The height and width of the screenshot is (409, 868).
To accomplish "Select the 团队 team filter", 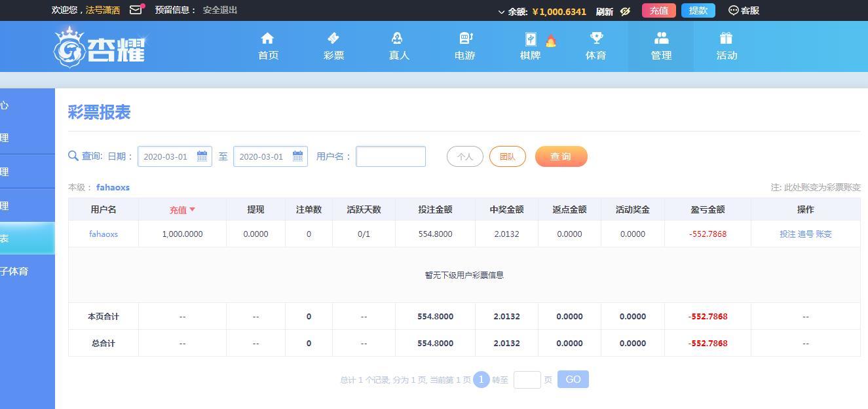I will 508,156.
